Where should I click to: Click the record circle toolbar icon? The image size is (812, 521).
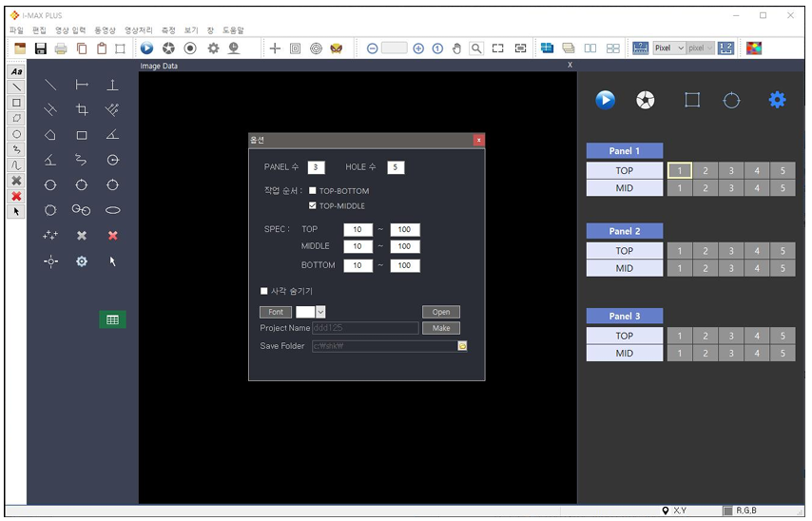click(x=190, y=48)
